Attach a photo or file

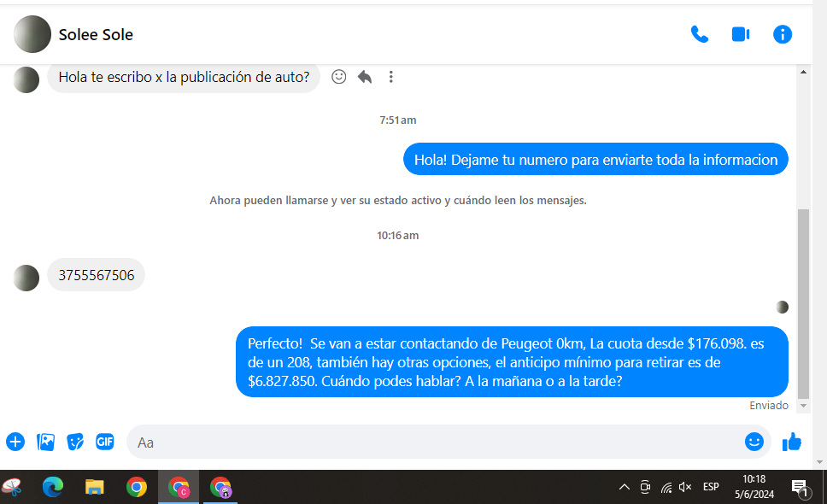click(x=45, y=442)
